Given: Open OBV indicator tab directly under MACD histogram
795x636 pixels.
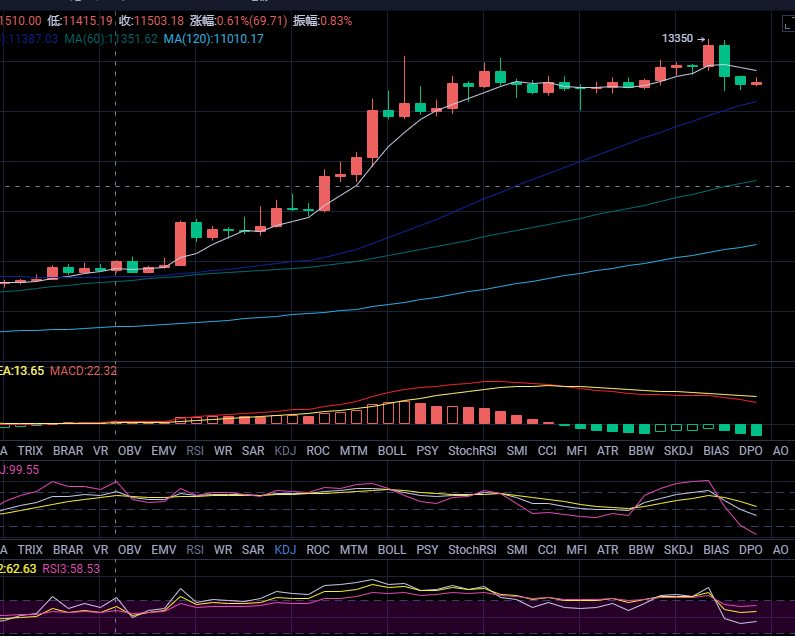Looking at the screenshot, I should coord(130,451).
